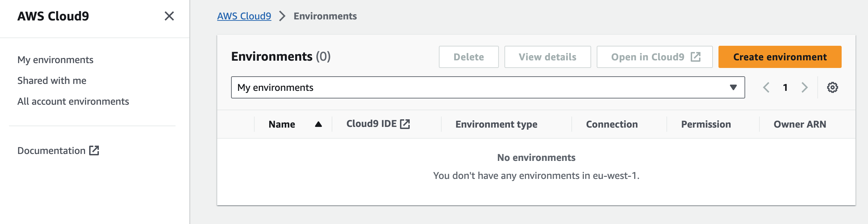Go to next page using right chevron
Screen dimensions: 868x224
point(805,87)
